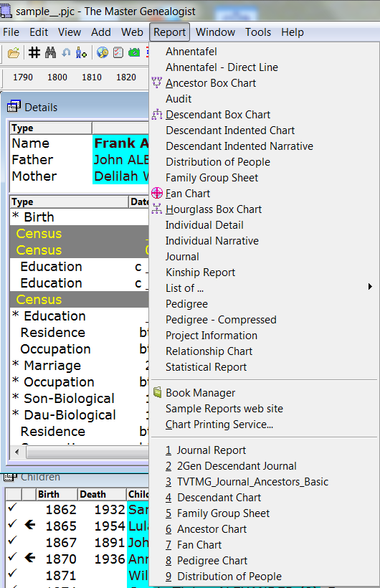The width and height of the screenshot is (380, 588).
Task: Toggle the checkmark in the 1867 child row
Action: (x=12, y=541)
